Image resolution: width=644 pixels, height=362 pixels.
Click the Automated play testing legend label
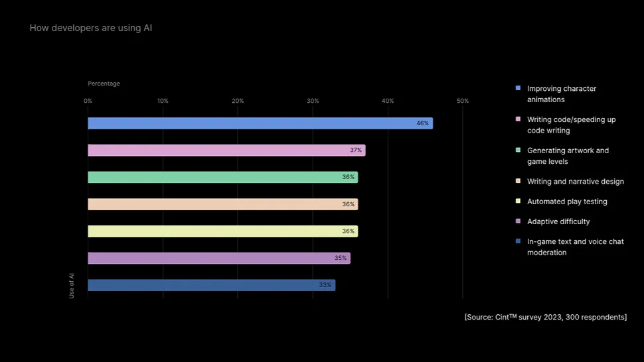567,202
